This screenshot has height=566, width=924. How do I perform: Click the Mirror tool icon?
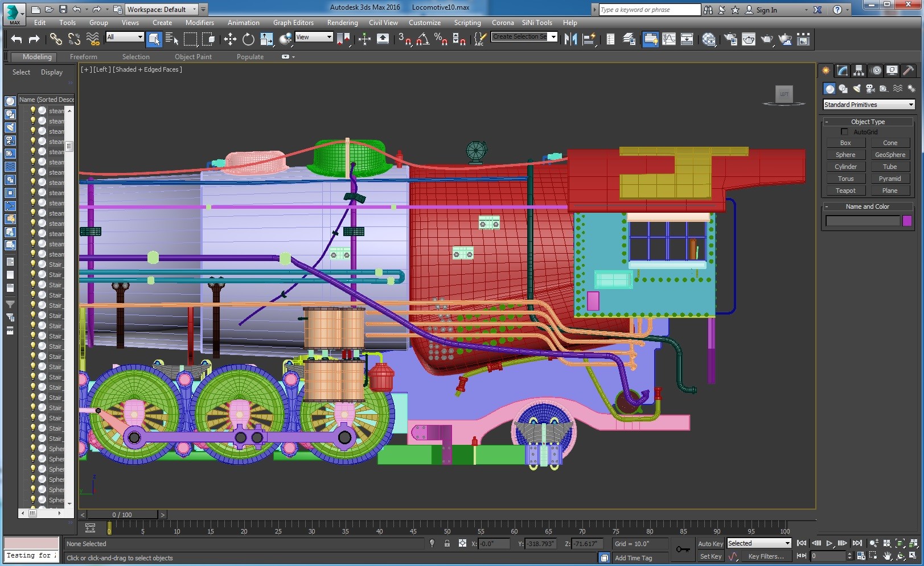pos(570,39)
